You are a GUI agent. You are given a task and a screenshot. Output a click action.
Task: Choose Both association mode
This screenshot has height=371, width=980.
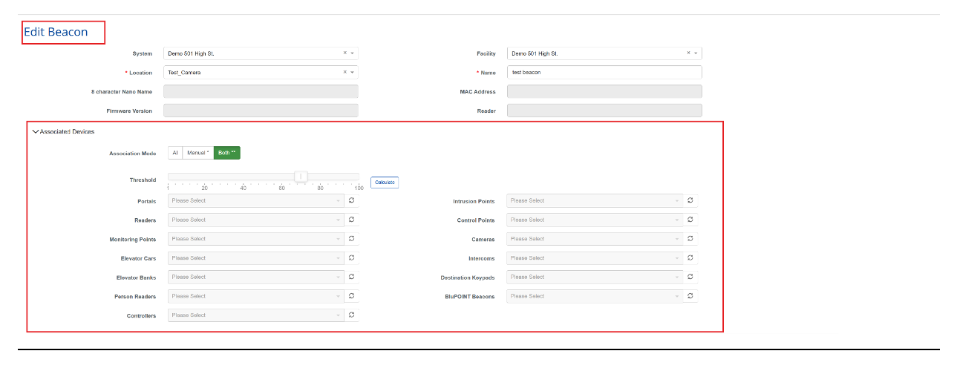226,153
